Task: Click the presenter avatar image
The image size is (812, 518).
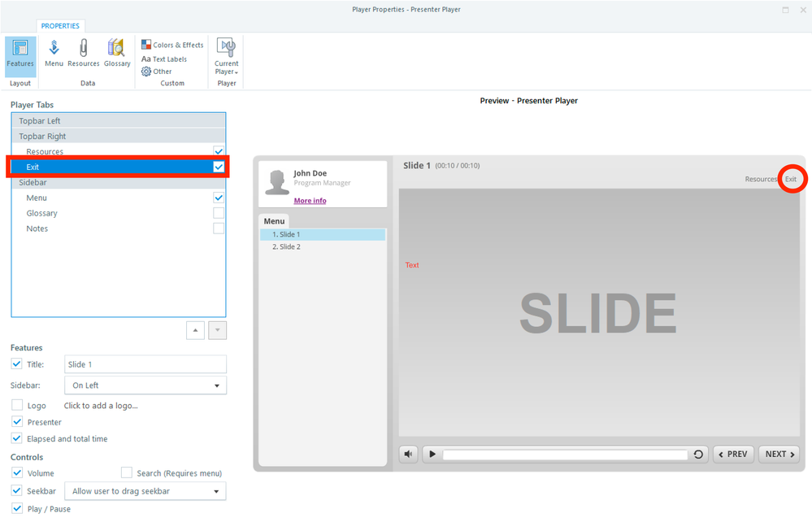Action: pyautogui.click(x=277, y=182)
